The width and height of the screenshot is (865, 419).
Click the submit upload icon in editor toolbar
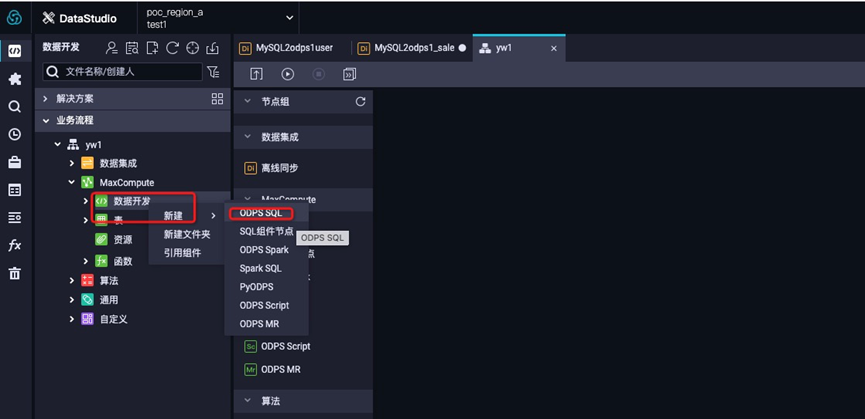(x=257, y=74)
